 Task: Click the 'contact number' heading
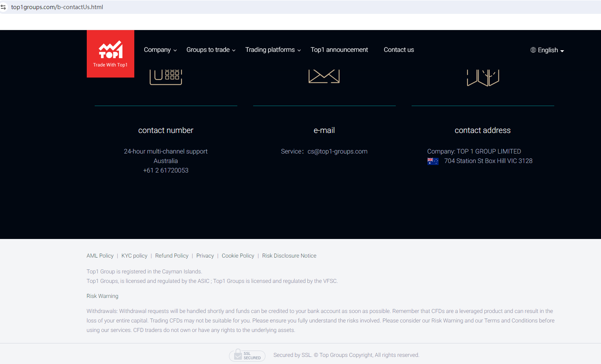(x=166, y=131)
